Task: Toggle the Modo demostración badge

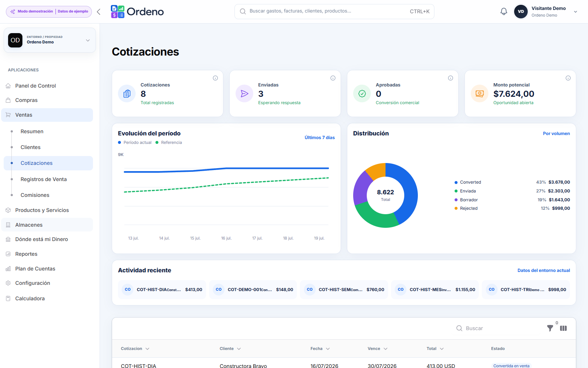Action: pyautogui.click(x=49, y=11)
